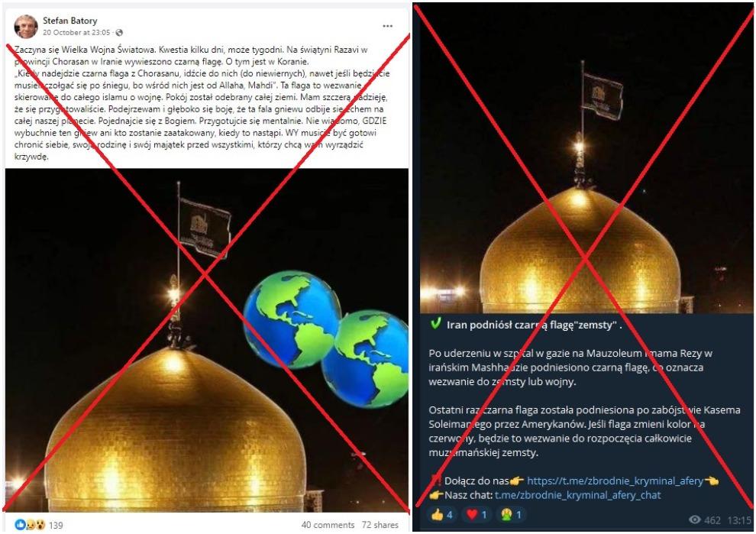756x534 pixels.
Task: Click the eye views icon showing 462
Action: pyautogui.click(x=695, y=520)
